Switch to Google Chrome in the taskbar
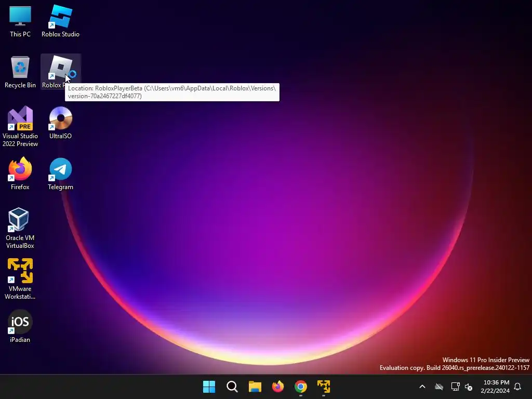This screenshot has height=399, width=532. [x=301, y=387]
